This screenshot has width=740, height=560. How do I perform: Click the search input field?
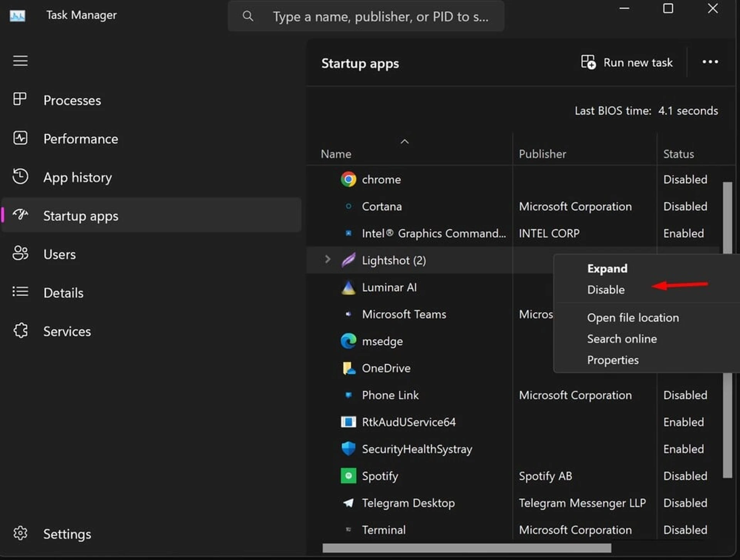[x=366, y=16]
